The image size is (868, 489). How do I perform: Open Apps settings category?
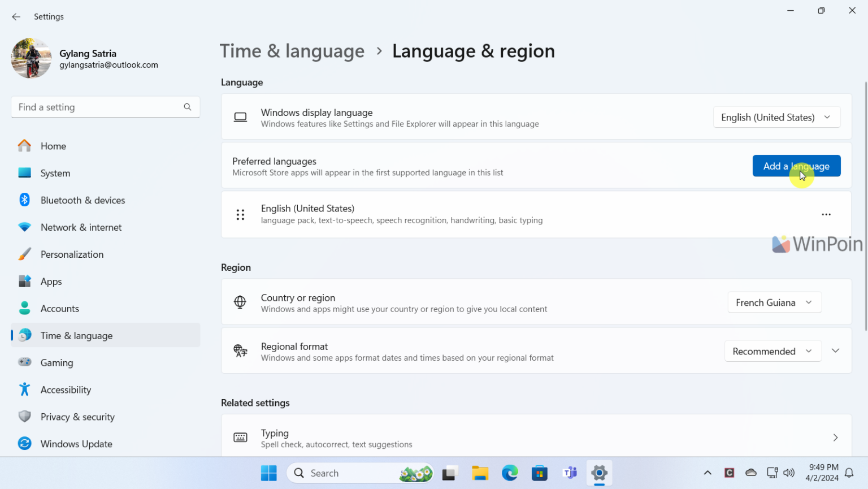105,282
